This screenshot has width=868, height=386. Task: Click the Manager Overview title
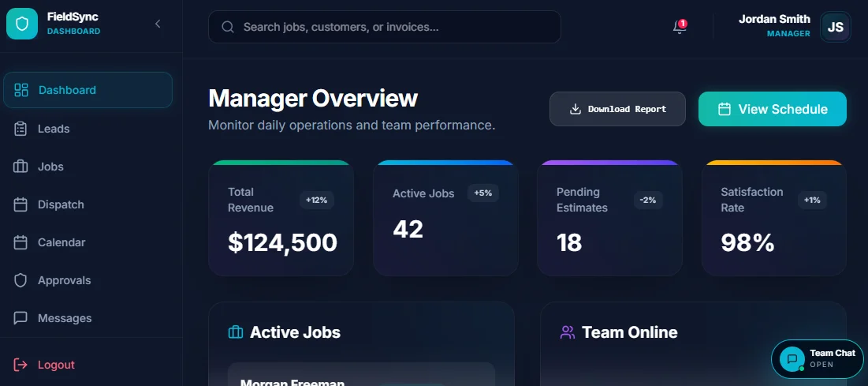coord(313,98)
